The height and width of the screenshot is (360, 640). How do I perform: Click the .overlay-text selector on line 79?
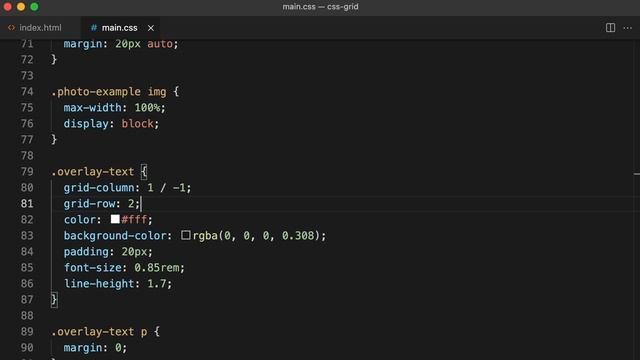[93, 172]
